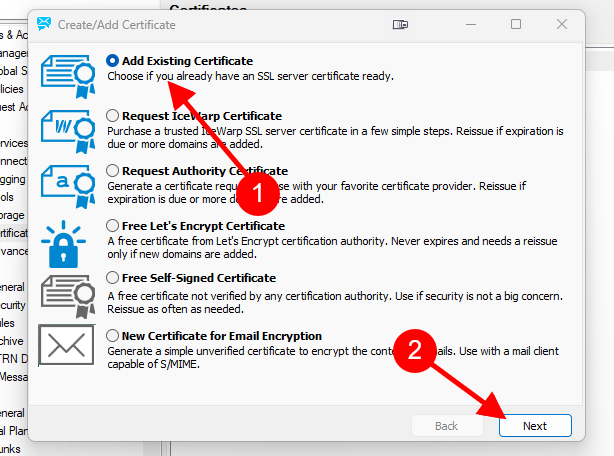
Task: Click the Request Authority Certificate icon
Action: pos(67,183)
